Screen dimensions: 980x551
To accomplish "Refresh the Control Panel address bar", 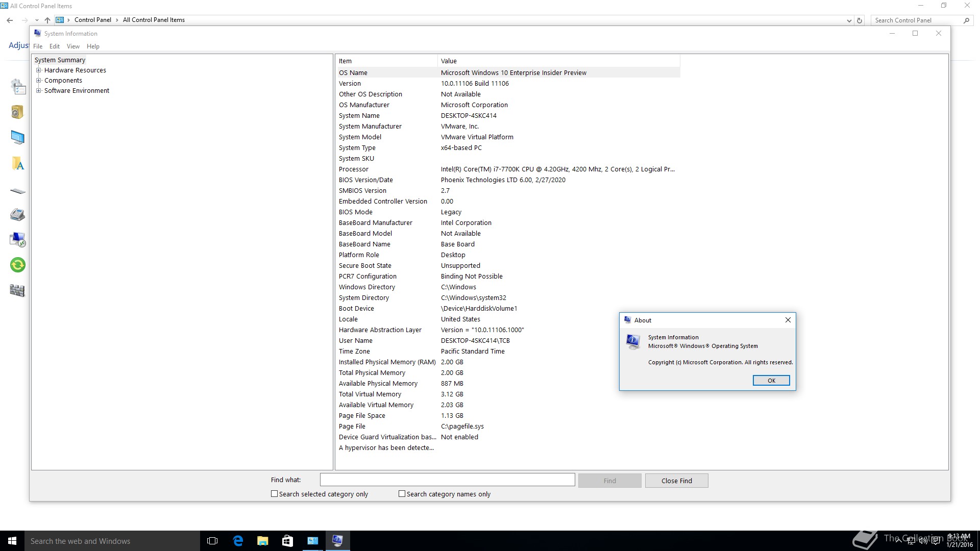I will (x=860, y=20).
